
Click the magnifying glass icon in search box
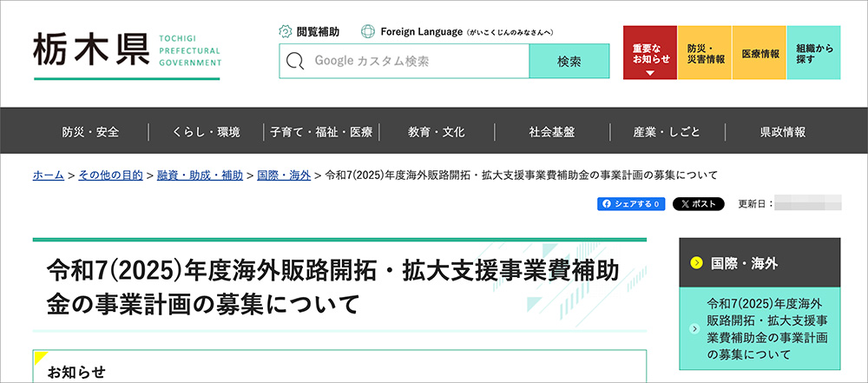coord(295,61)
